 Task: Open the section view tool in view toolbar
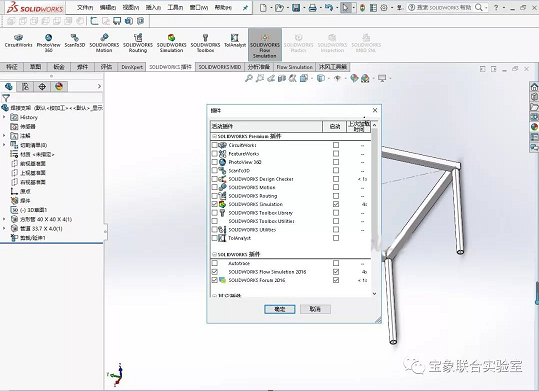(x=282, y=79)
